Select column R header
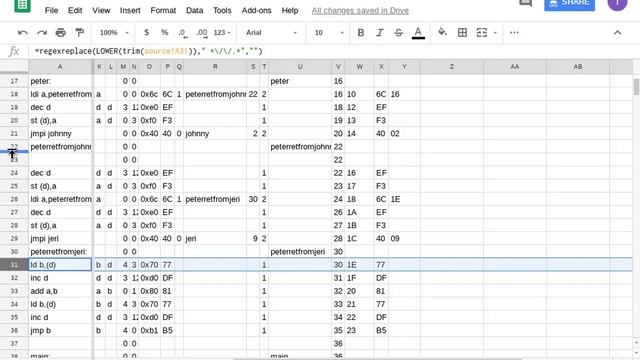Image resolution: width=640 pixels, height=360 pixels. pos(215,67)
